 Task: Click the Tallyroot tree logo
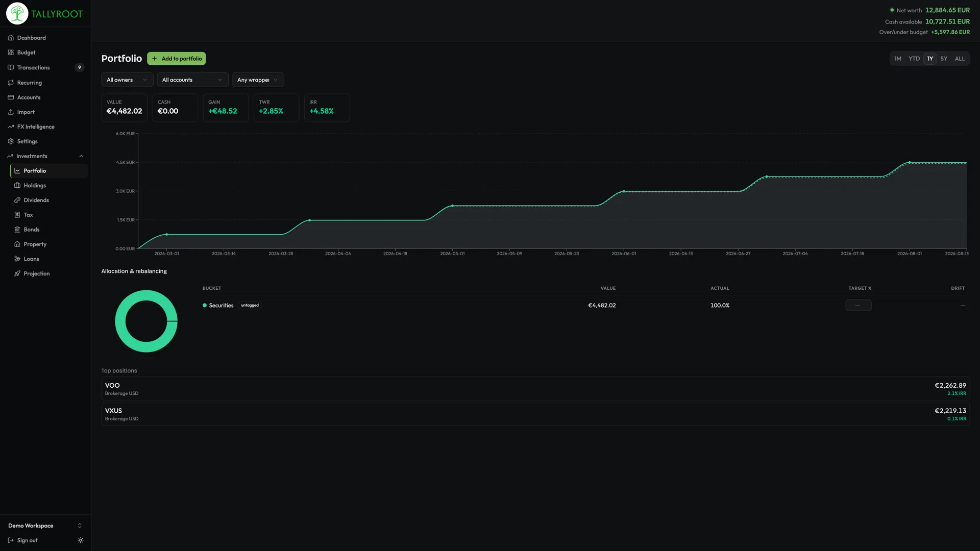click(x=17, y=14)
